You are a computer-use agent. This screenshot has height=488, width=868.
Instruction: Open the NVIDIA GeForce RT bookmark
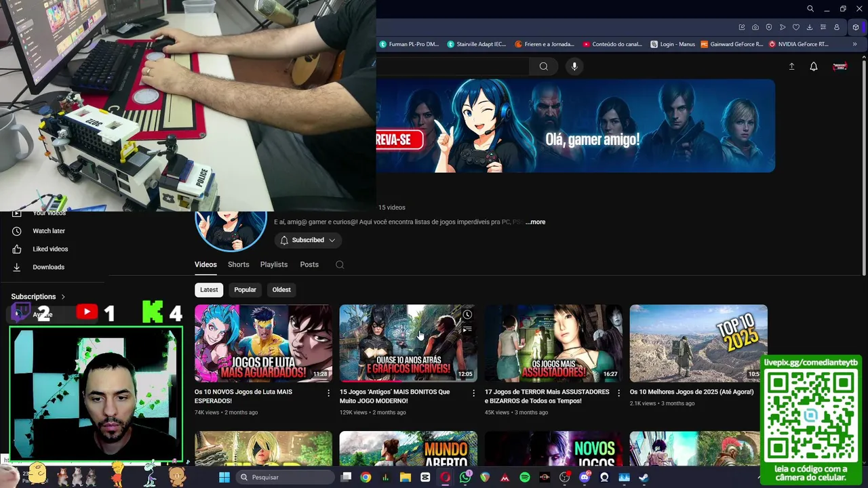[798, 44]
